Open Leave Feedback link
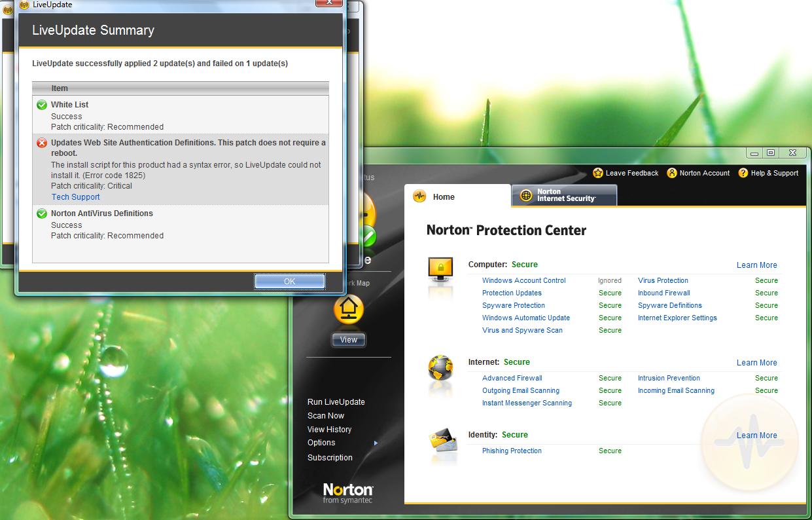 [632, 173]
